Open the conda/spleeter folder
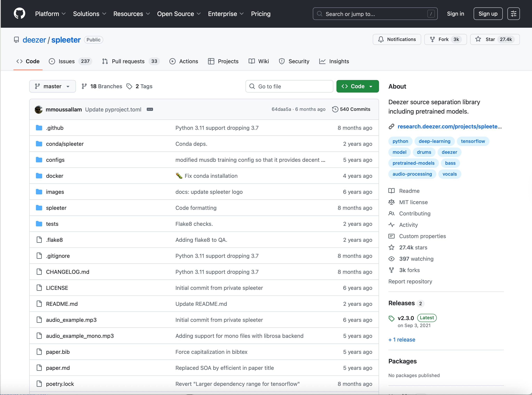The height and width of the screenshot is (395, 532). (x=65, y=144)
